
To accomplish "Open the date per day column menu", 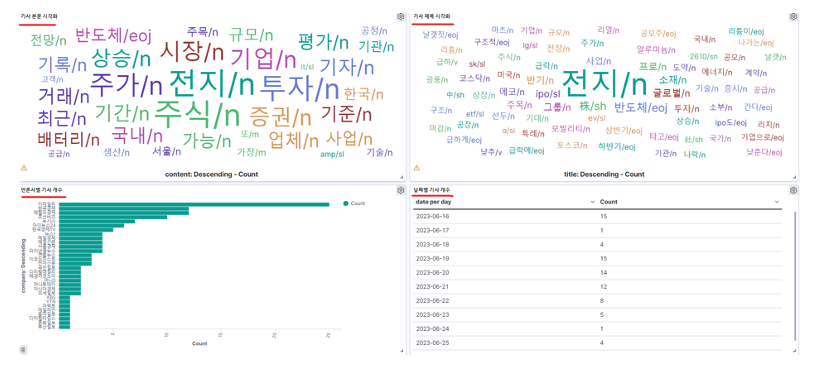I will [592, 201].
